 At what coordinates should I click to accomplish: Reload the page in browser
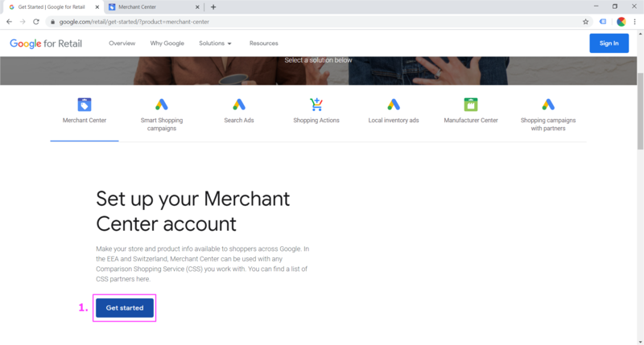point(36,22)
